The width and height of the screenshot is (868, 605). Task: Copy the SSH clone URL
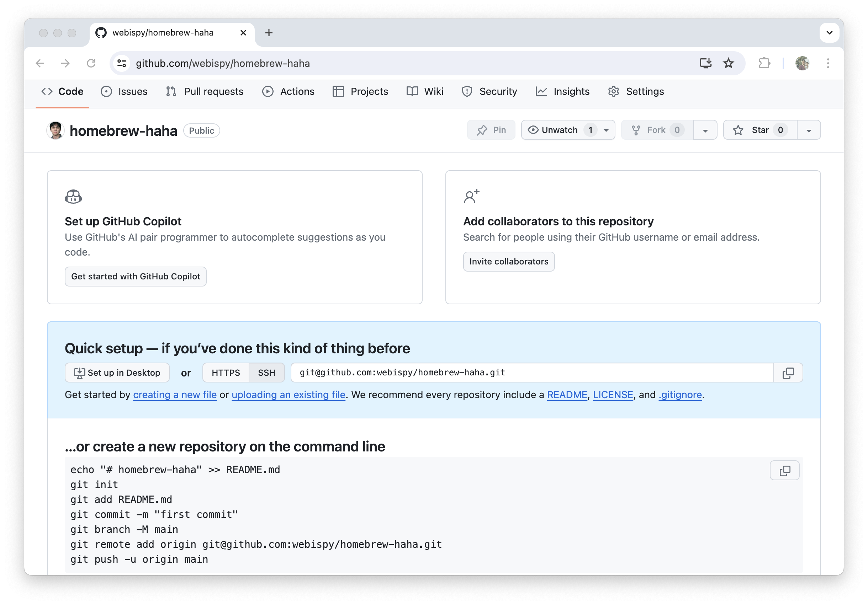coord(788,373)
